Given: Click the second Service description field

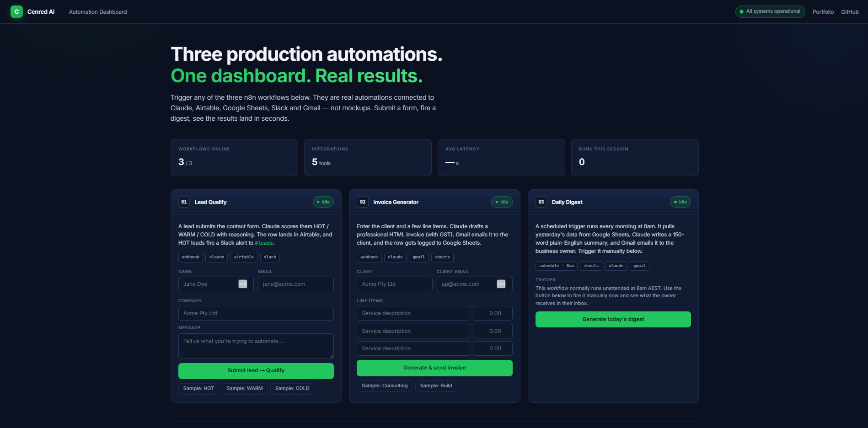Looking at the screenshot, I should click(x=413, y=331).
